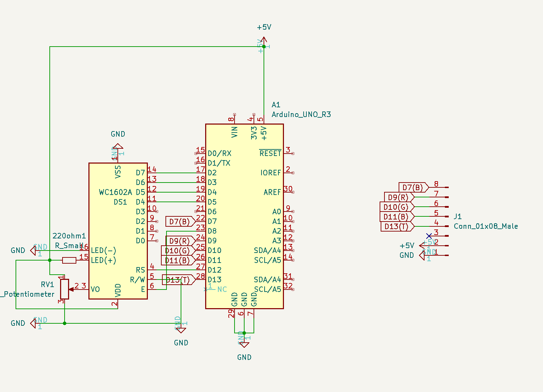Click the 220ohm resistor symbol
The image size is (543, 392).
coord(69,261)
